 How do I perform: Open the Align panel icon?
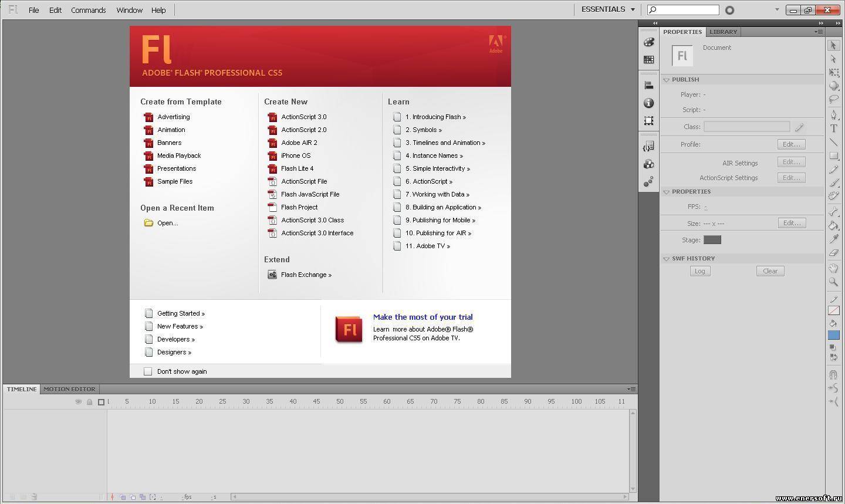[x=648, y=86]
